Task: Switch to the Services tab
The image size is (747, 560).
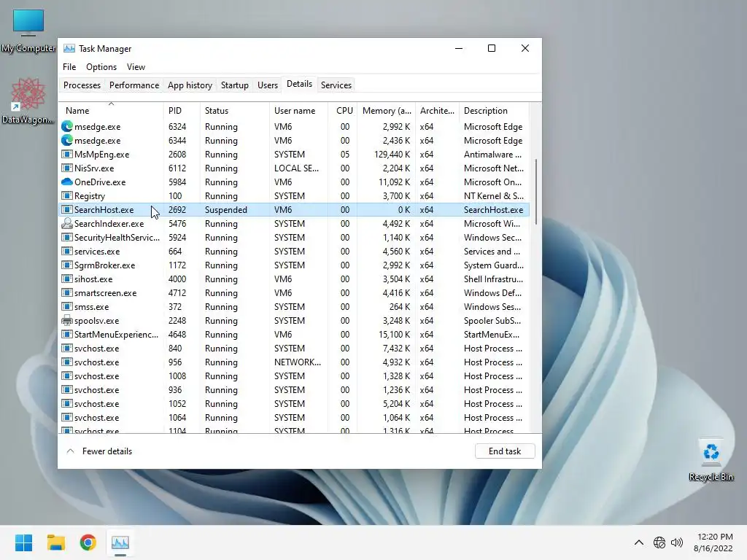Action: coord(336,85)
